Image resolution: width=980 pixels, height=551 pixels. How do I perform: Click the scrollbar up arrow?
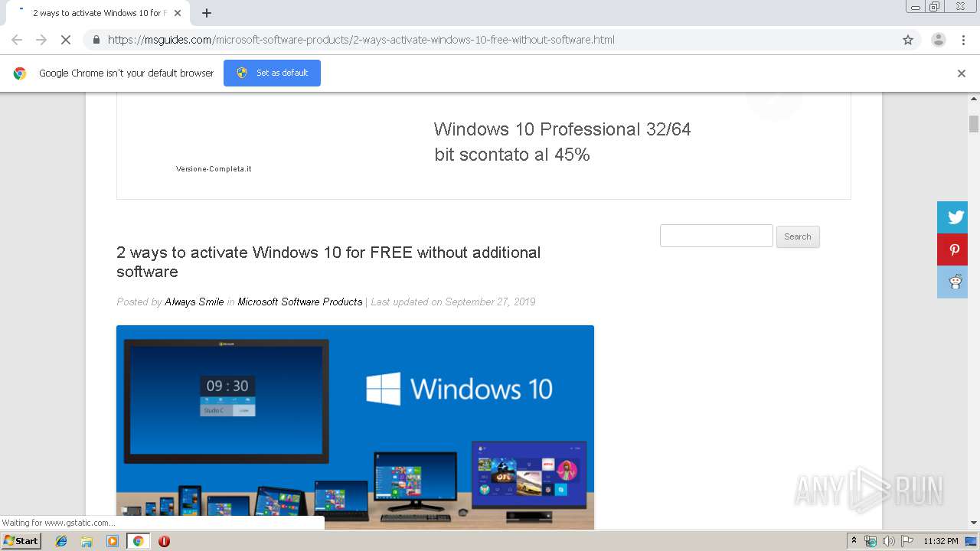(x=974, y=99)
